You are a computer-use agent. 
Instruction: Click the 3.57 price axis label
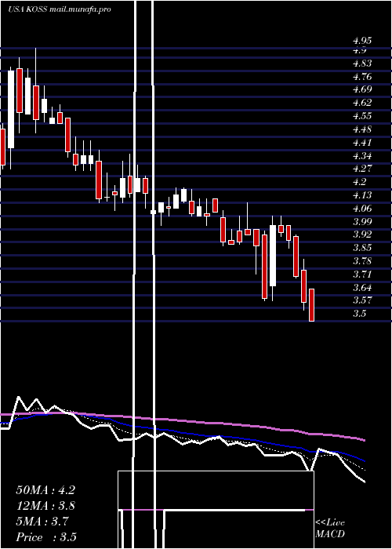[362, 300]
